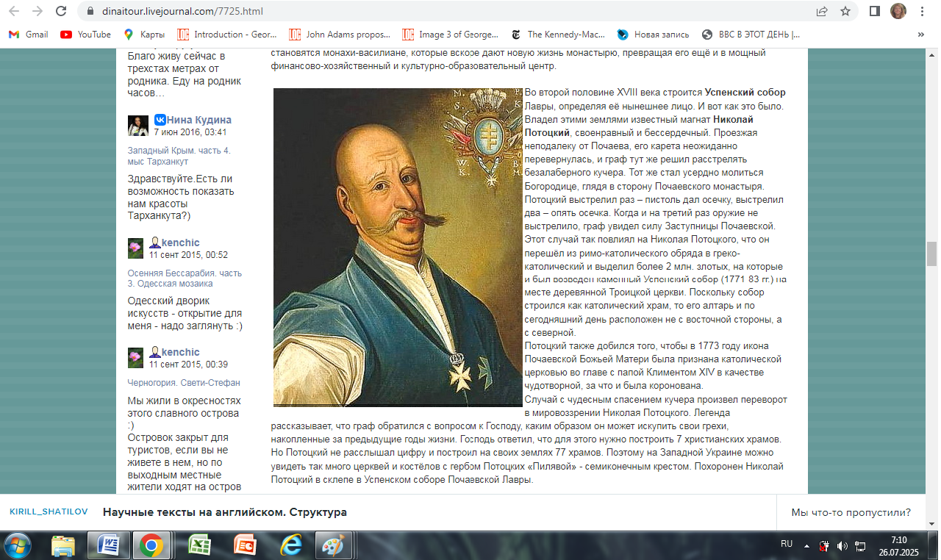Show hidden tray icons arrow

(807, 546)
